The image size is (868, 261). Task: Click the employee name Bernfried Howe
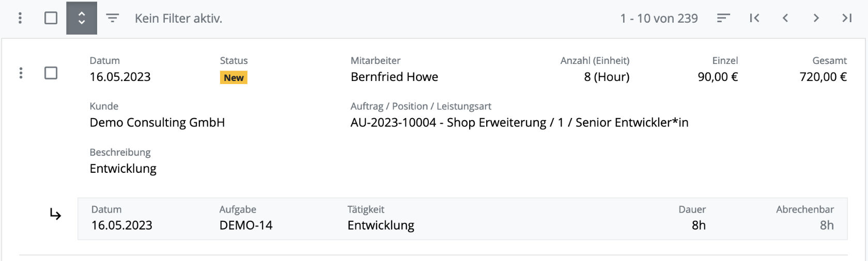point(394,77)
